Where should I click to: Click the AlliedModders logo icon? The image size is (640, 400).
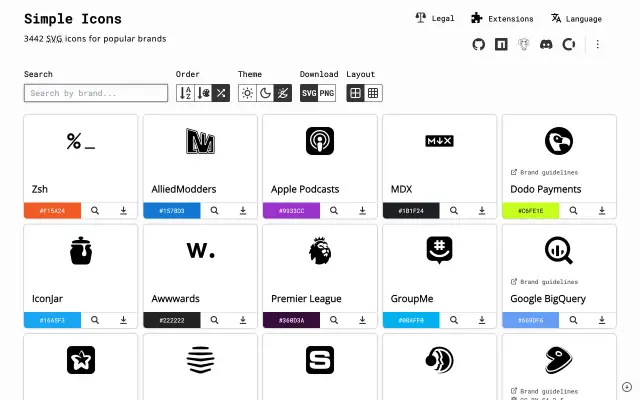point(200,141)
